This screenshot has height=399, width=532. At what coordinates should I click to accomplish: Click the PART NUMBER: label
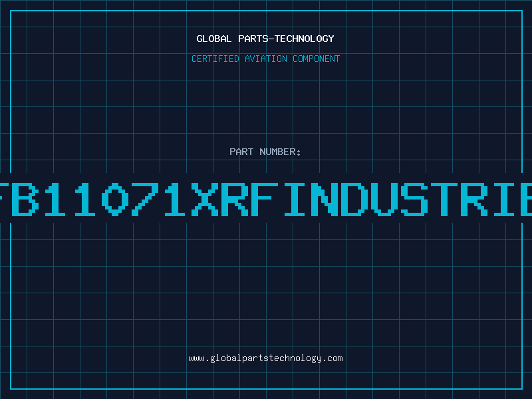(x=265, y=152)
